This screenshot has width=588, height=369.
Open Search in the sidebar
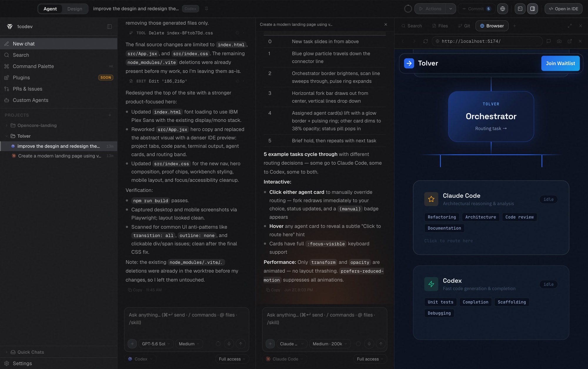pos(59,55)
